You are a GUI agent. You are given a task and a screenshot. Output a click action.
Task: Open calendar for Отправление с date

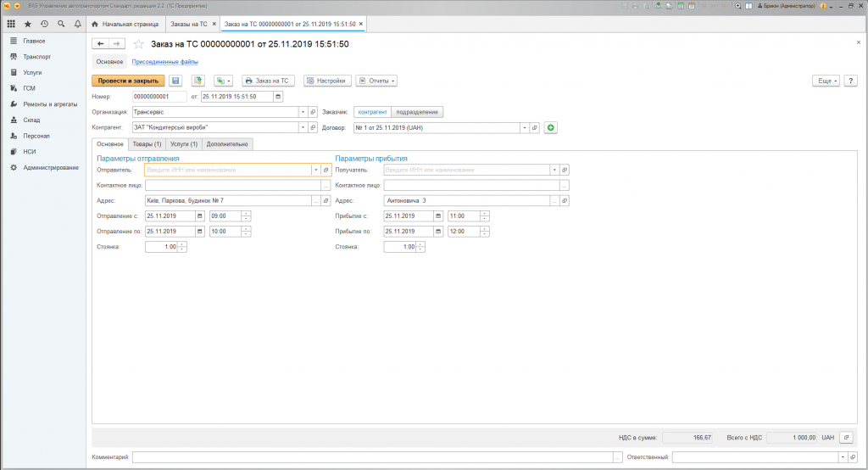coord(200,216)
